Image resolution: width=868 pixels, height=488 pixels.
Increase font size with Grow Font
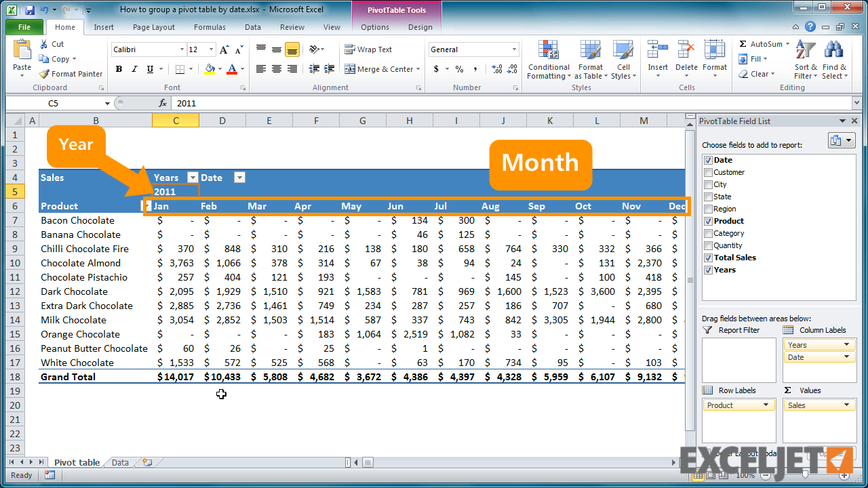point(225,50)
